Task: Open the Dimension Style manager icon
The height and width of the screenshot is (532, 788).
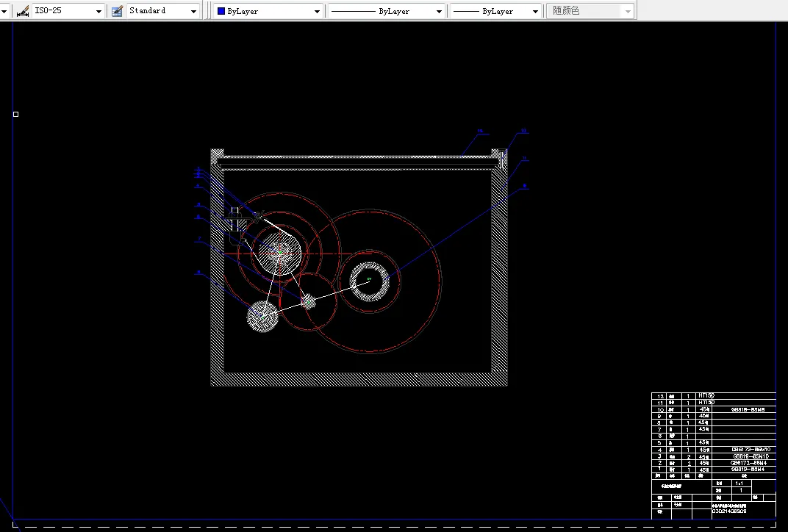Action: click(23, 10)
